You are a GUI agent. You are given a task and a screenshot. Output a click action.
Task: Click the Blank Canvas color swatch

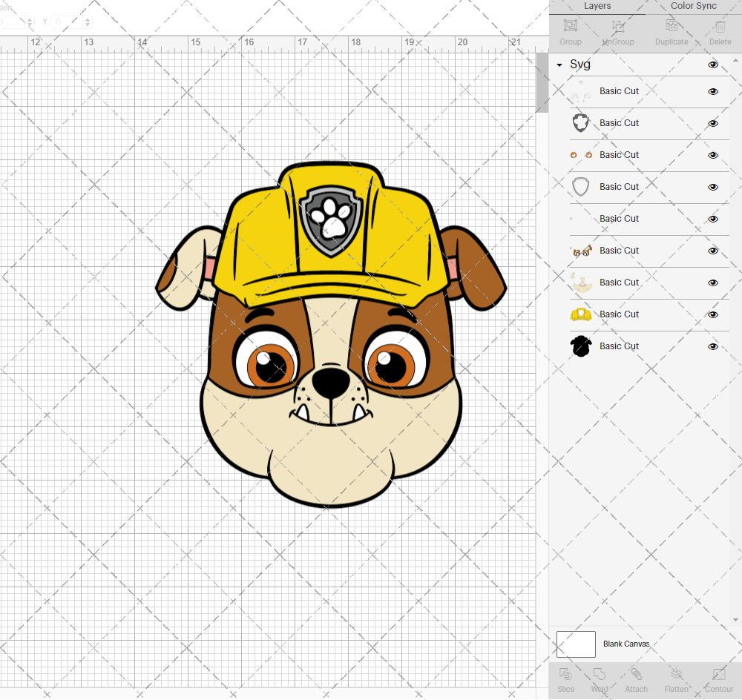click(x=576, y=644)
